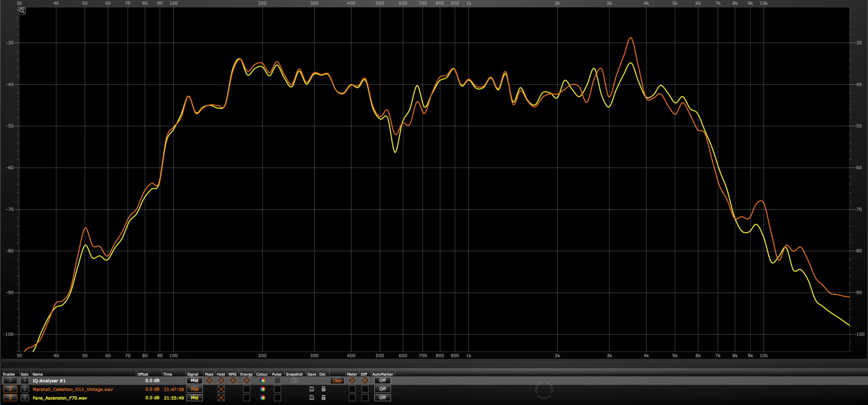This screenshot has height=405, width=868.
Task: Toggle Pulse checkbox for IQ-Analyser #1
Action: [277, 380]
